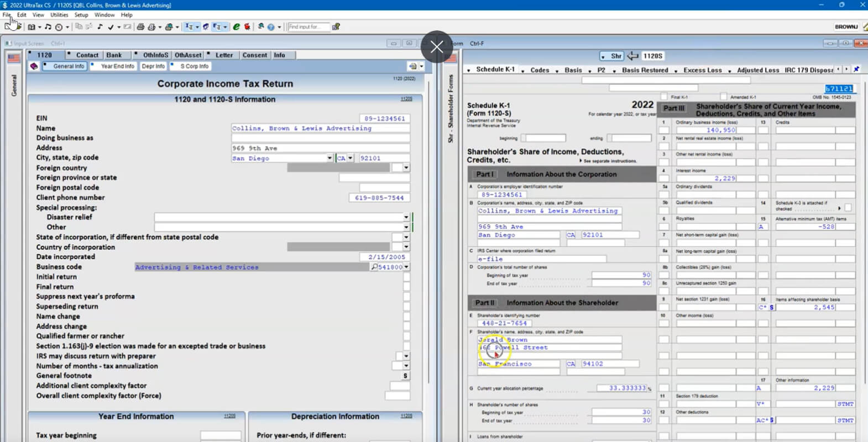Tick the Name change checkbox

pos(406,317)
